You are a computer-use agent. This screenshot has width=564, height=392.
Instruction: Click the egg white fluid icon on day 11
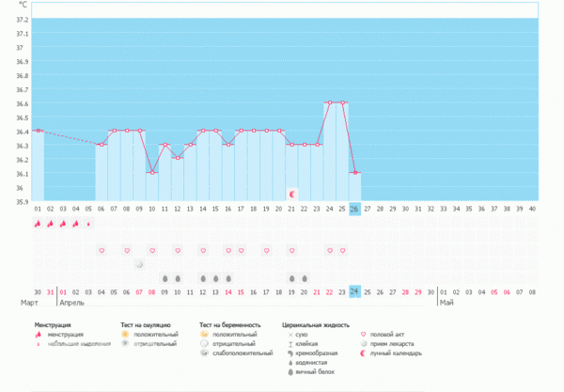click(164, 279)
